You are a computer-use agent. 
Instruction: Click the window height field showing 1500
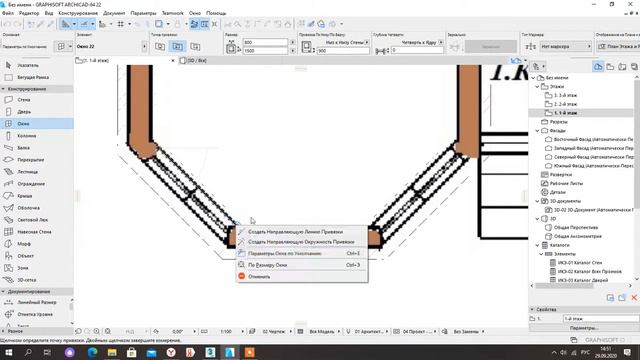(266, 51)
